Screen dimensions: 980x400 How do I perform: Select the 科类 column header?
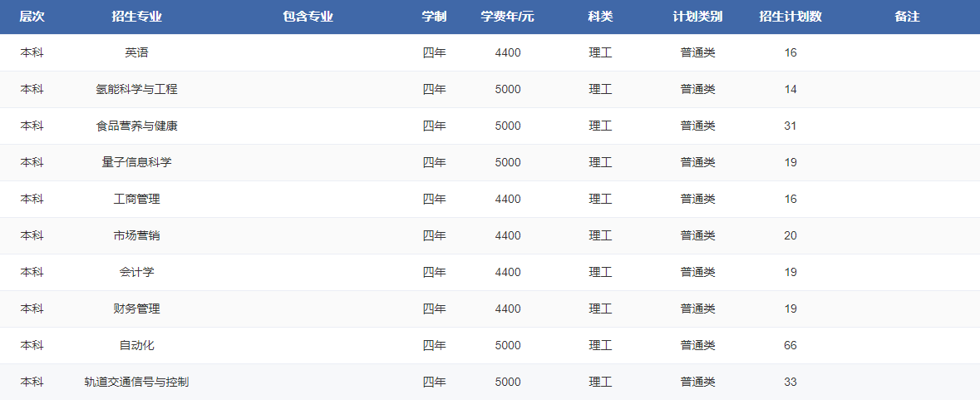point(600,17)
